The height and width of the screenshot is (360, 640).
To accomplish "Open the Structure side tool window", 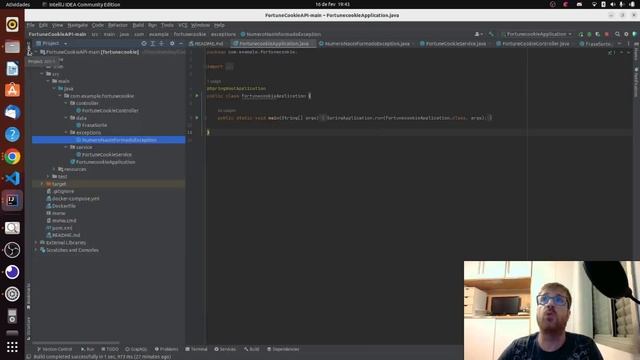I will (x=28, y=328).
